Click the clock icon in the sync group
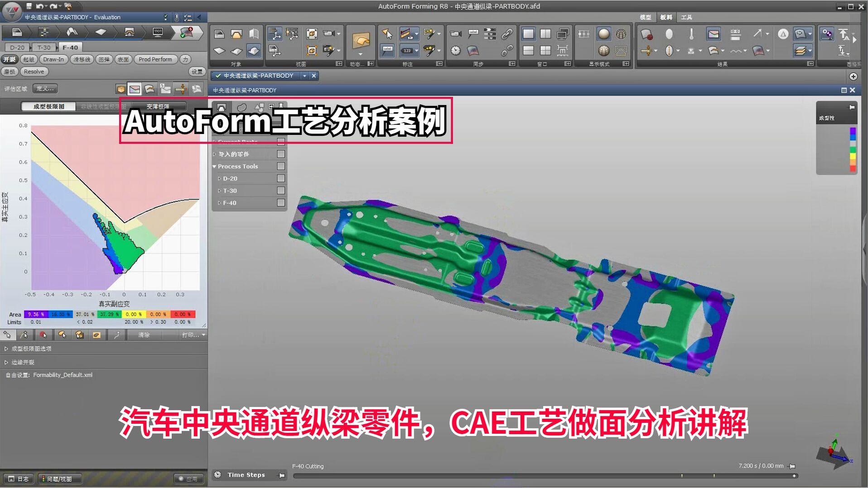 pos(456,51)
